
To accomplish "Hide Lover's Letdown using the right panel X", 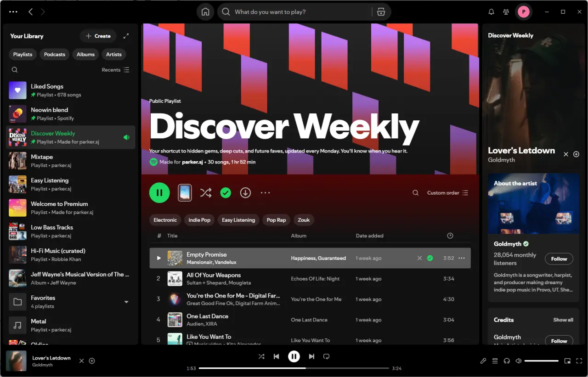I will coord(566,154).
